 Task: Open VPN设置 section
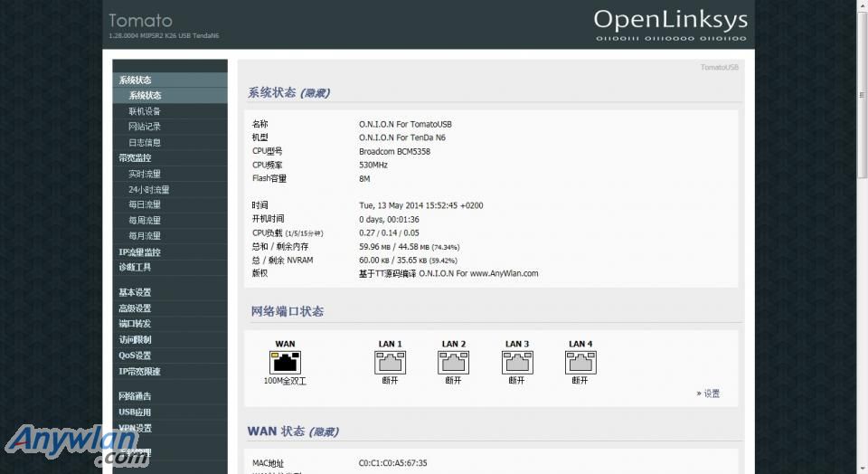point(170,428)
